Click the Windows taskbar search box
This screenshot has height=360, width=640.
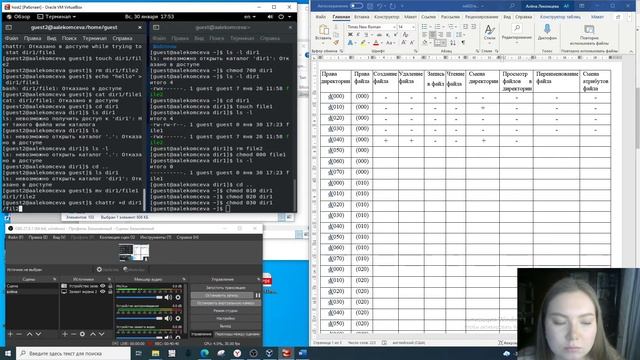pos(73,353)
